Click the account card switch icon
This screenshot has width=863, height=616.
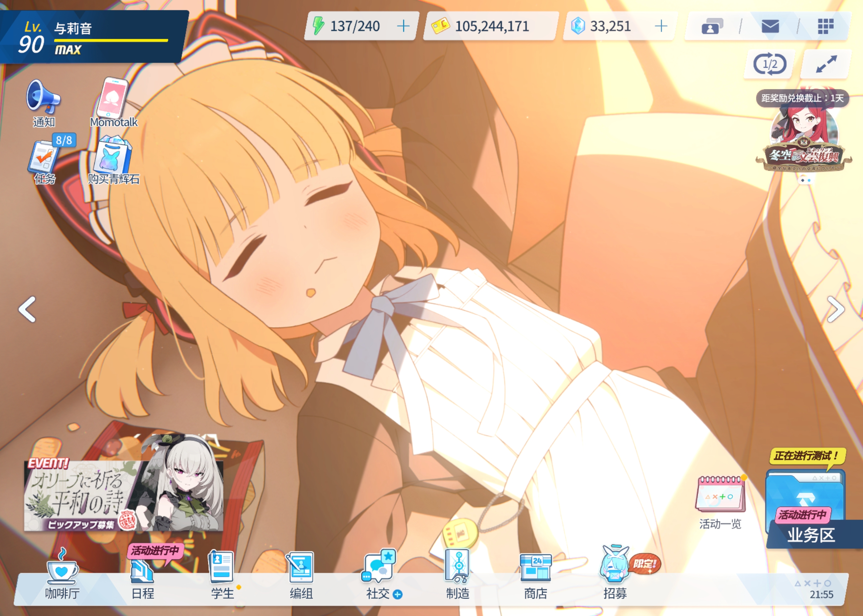coord(712,26)
